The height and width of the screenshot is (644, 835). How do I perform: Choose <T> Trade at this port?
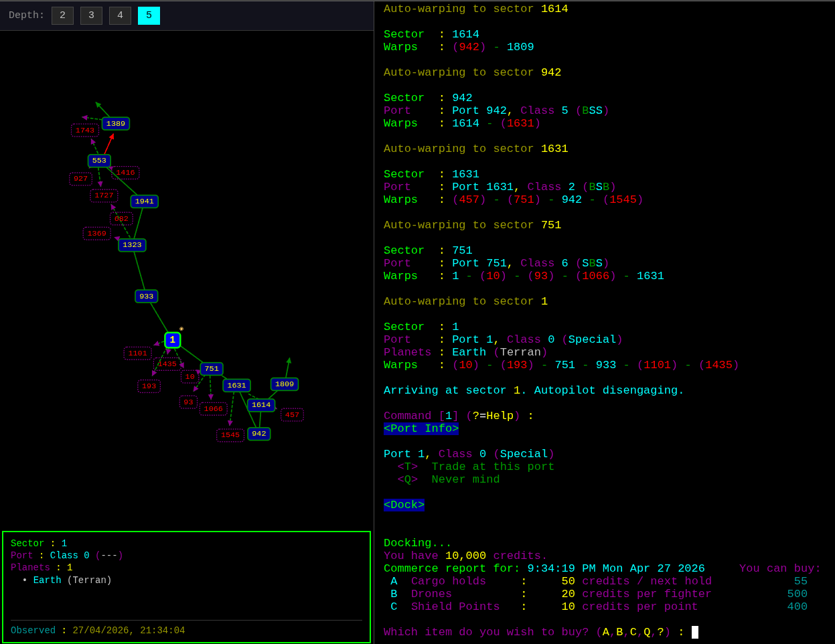(x=476, y=467)
